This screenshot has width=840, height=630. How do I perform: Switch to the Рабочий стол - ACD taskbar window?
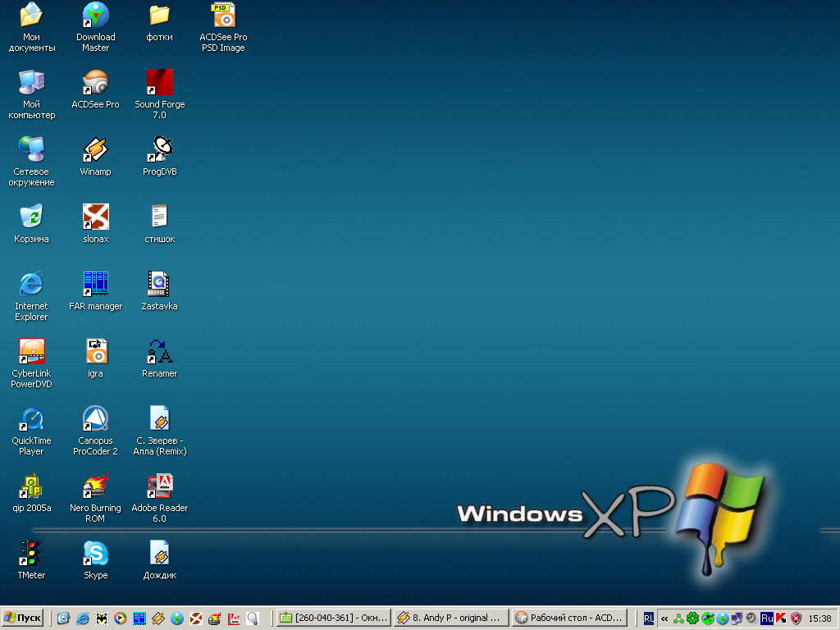coord(569,619)
